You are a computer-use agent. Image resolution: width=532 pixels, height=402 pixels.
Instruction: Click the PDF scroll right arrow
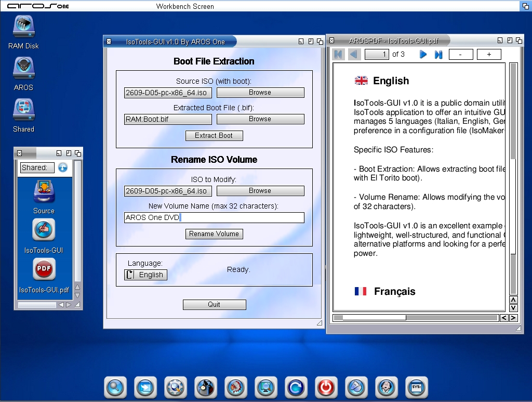(513, 318)
